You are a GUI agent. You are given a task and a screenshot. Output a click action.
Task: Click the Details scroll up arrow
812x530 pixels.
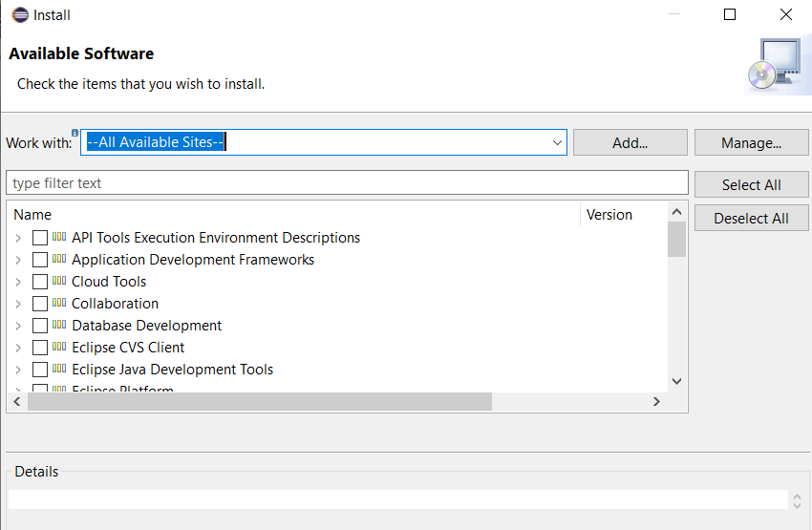(797, 496)
